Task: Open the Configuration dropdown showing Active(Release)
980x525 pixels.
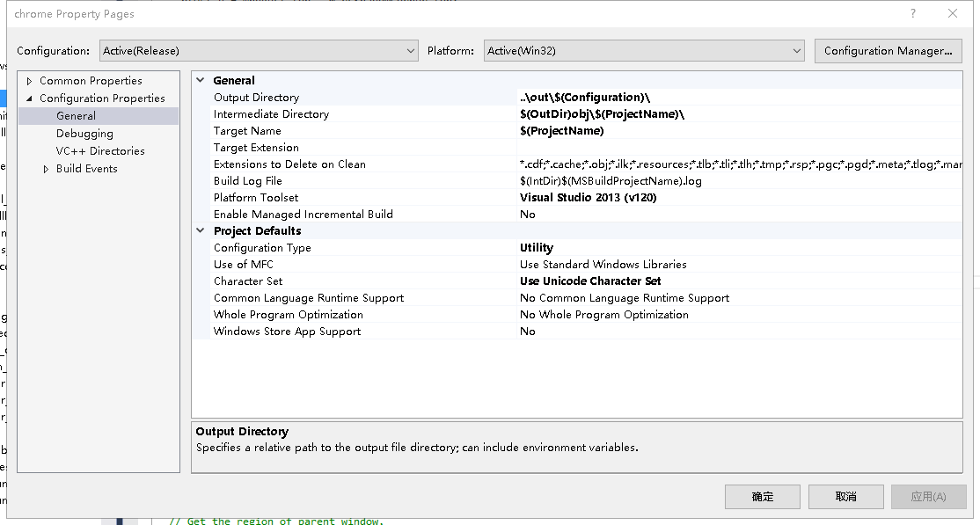Action: click(259, 51)
